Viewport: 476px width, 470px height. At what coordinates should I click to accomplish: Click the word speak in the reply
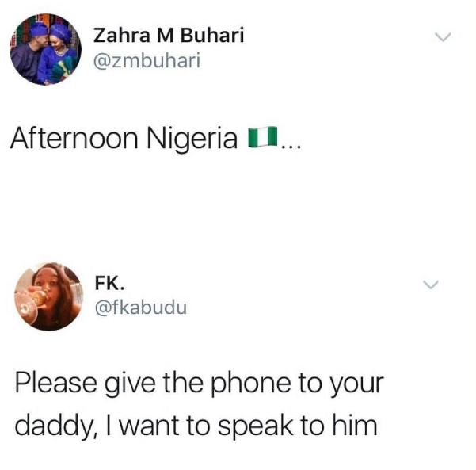click(255, 427)
